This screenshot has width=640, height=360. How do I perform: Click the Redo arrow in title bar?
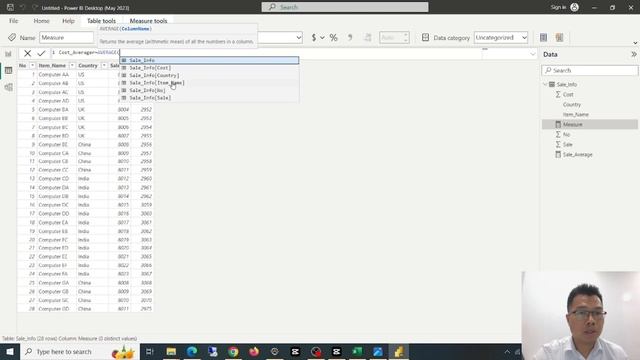35,7
